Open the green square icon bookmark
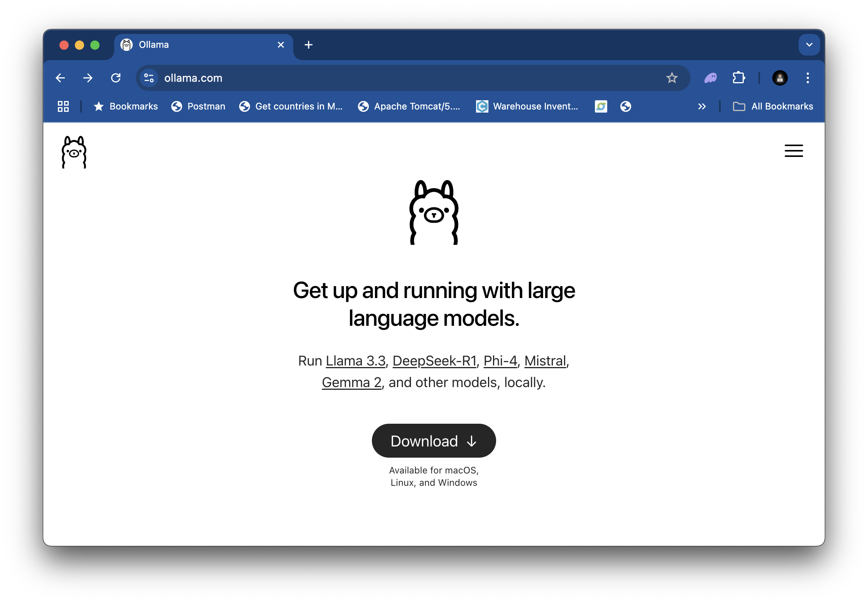 tap(601, 106)
